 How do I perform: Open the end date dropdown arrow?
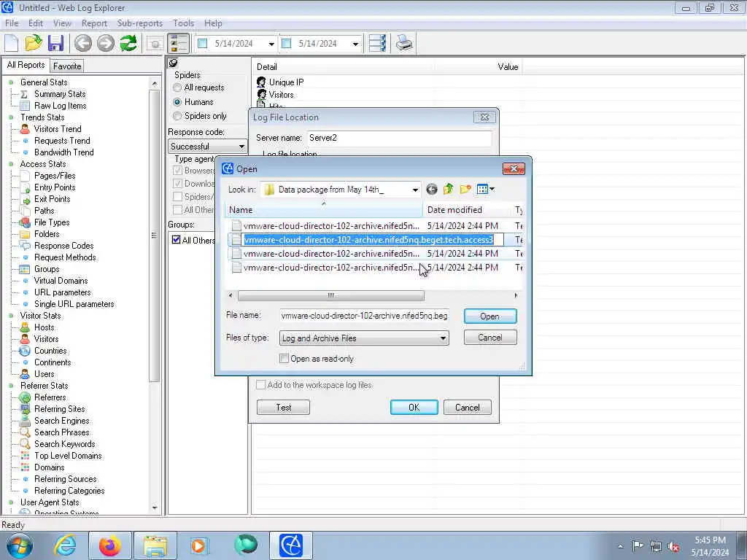[x=355, y=44]
